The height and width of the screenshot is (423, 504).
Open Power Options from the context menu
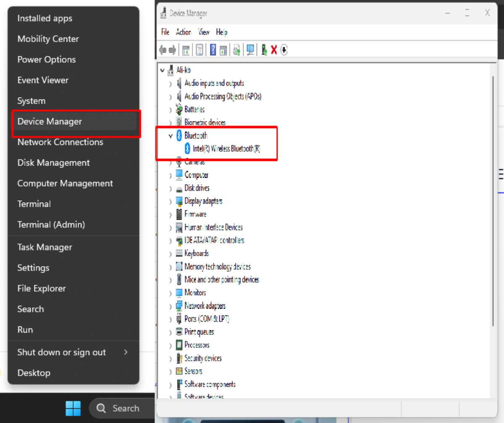(x=73, y=59)
